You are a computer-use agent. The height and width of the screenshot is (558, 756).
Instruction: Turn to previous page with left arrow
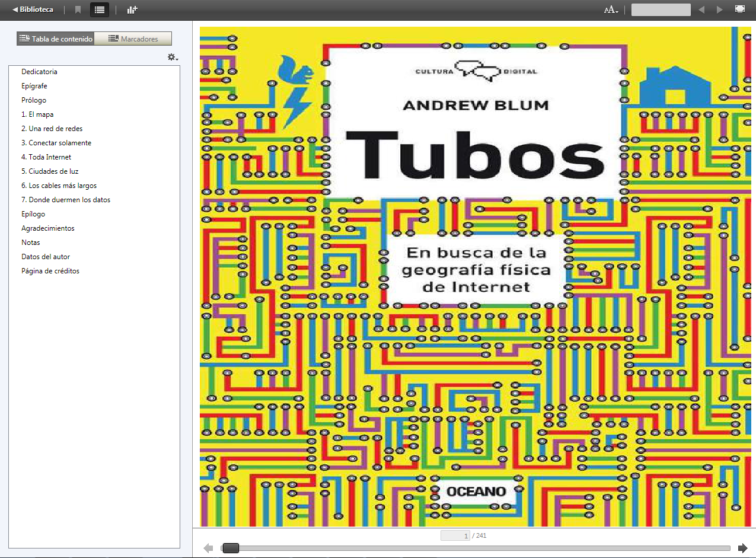pyautogui.click(x=208, y=548)
